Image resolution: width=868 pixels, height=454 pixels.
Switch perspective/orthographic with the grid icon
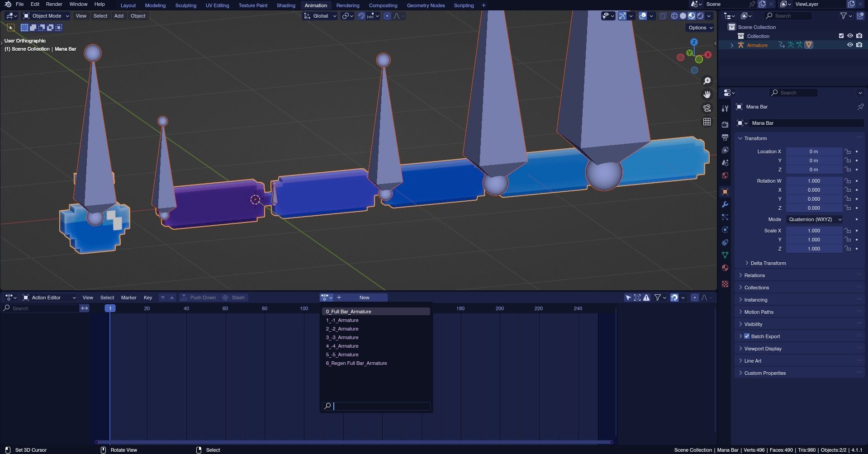pos(707,122)
